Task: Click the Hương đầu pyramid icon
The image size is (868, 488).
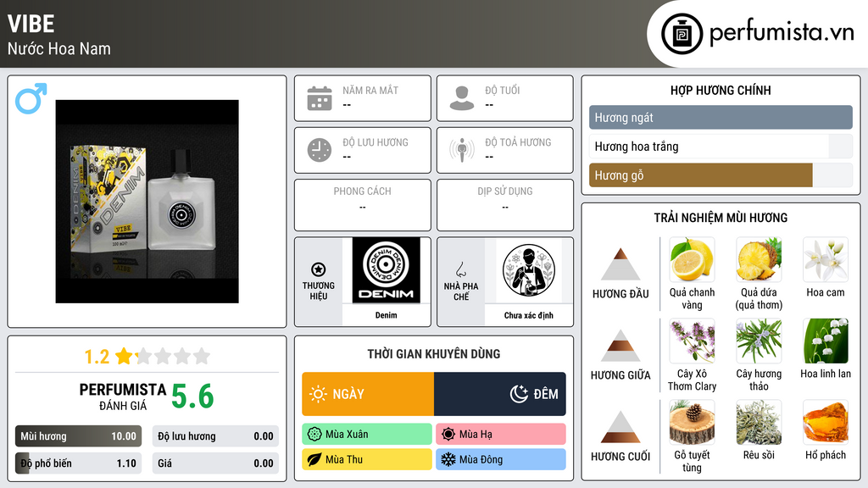Action: point(620,264)
